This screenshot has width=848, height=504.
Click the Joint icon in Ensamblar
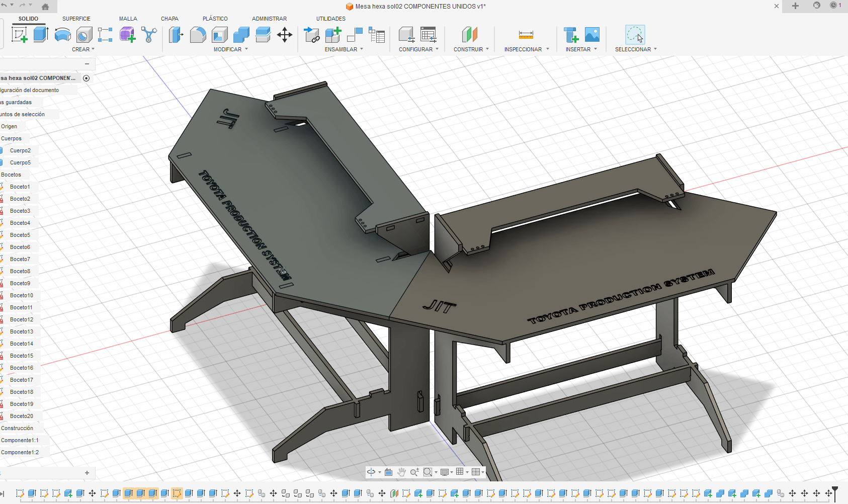pyautogui.click(x=355, y=35)
